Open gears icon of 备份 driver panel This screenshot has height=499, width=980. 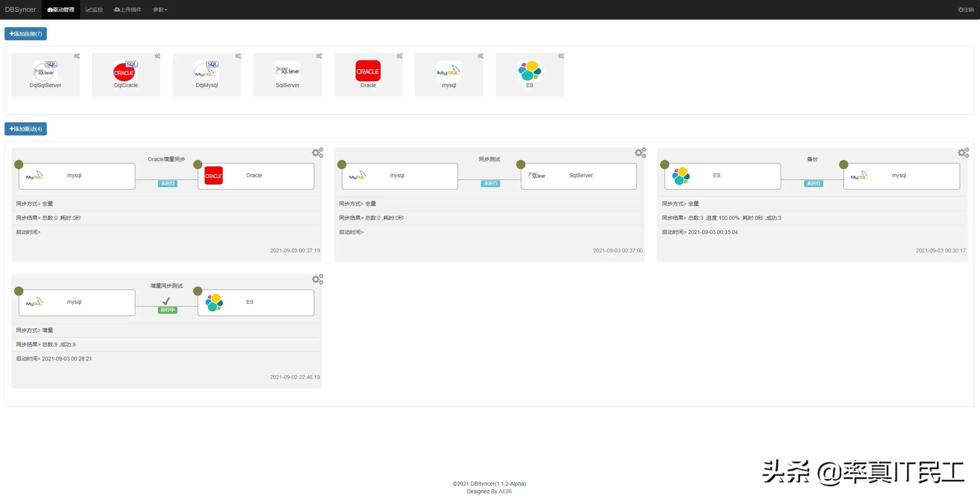(963, 153)
